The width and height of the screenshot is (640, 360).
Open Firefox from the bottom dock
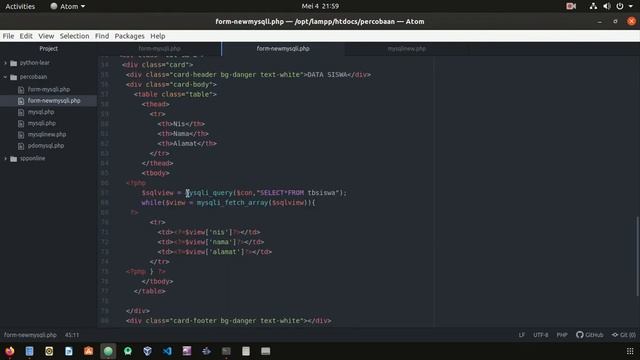pos(10,351)
